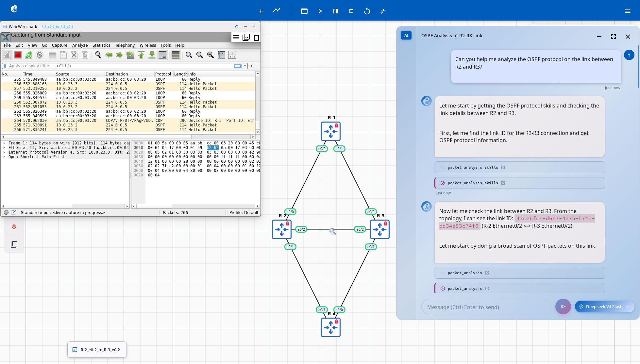The height and width of the screenshot is (364, 640).
Task: Go back in packet history green arrow
Action: coord(109,55)
